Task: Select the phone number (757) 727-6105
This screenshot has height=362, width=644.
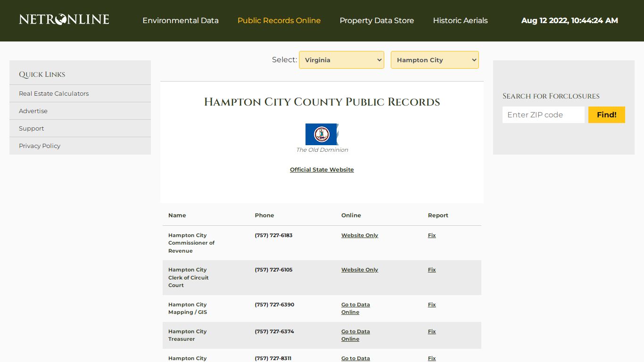Action: (273, 270)
